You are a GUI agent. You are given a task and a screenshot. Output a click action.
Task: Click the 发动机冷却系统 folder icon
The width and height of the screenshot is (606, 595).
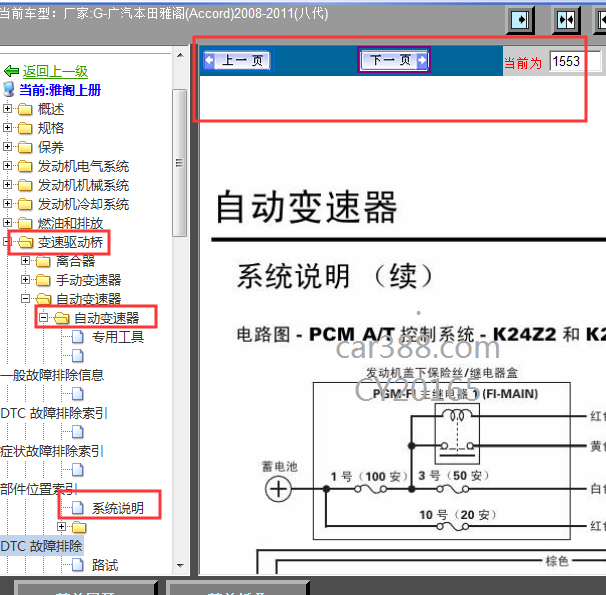click(25, 204)
